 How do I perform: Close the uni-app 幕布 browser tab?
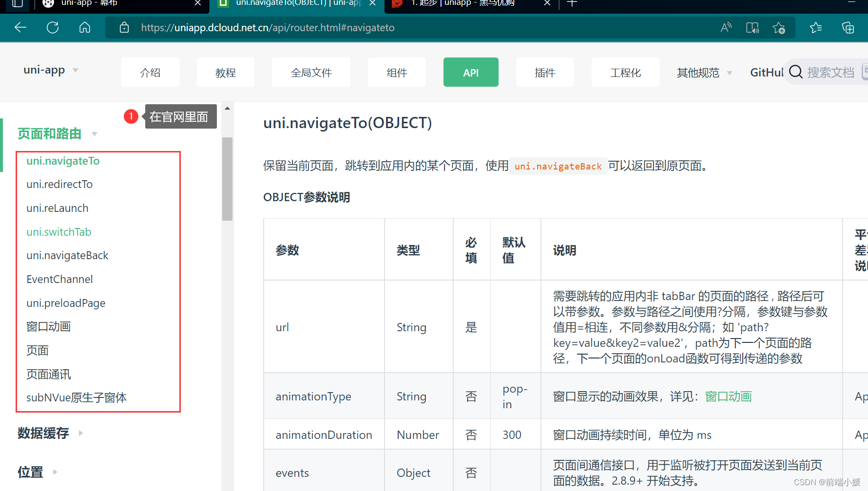[198, 3]
